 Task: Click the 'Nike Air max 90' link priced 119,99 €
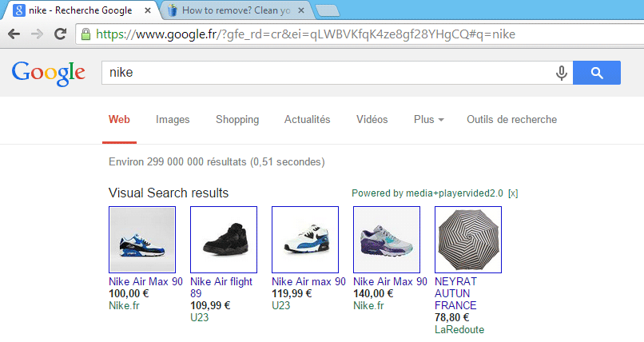click(309, 281)
